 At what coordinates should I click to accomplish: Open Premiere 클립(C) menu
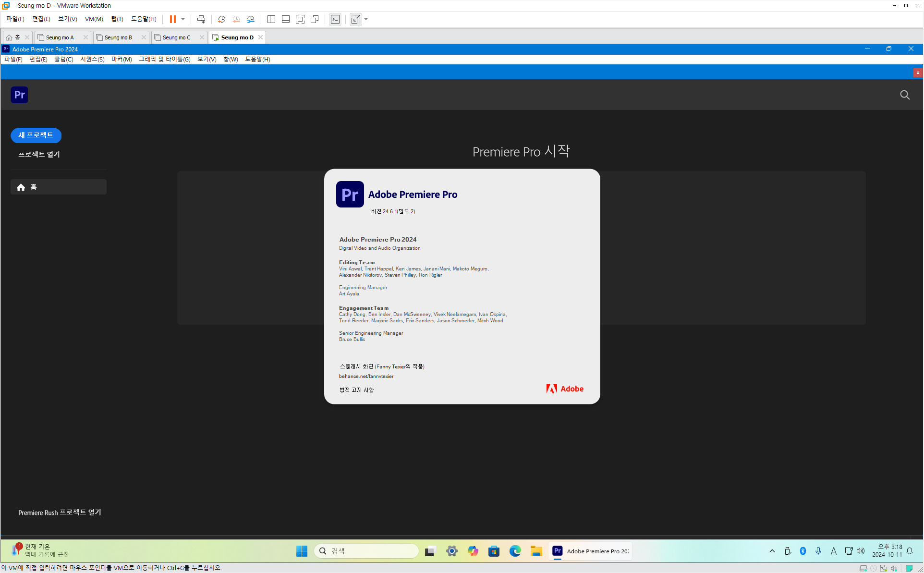coord(64,60)
